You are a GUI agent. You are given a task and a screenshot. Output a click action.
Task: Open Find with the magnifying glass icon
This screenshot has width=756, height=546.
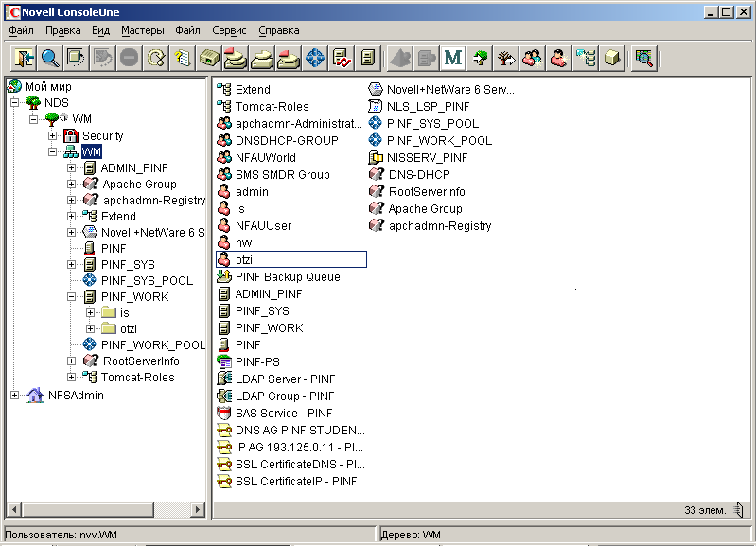51,59
